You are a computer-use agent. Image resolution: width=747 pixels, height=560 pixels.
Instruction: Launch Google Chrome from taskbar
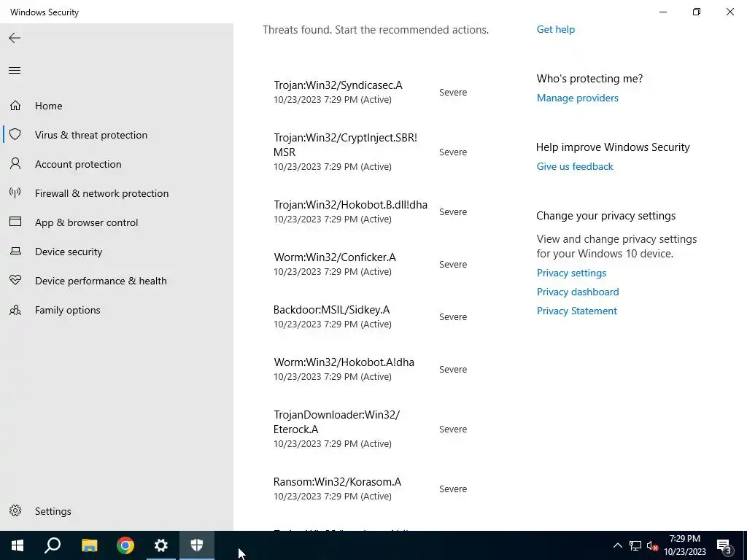click(x=125, y=545)
